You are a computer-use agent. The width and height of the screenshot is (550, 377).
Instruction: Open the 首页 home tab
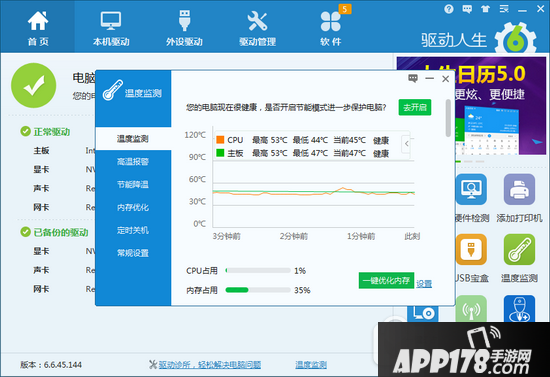(38, 28)
